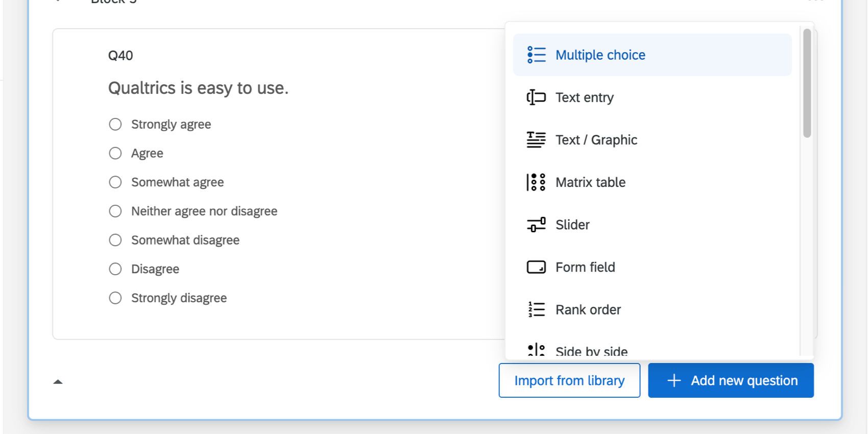Click the question text "Qualtrics is easy to use."

[x=198, y=88]
